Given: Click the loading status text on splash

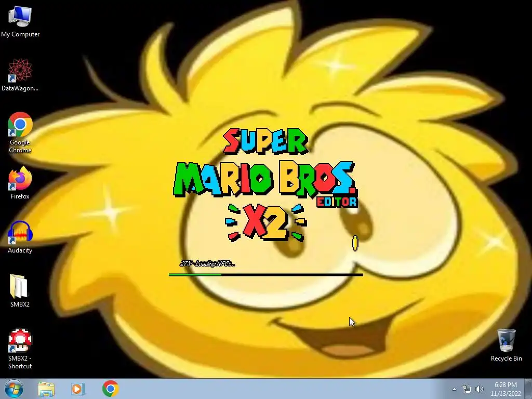Looking at the screenshot, I should coord(207,263).
